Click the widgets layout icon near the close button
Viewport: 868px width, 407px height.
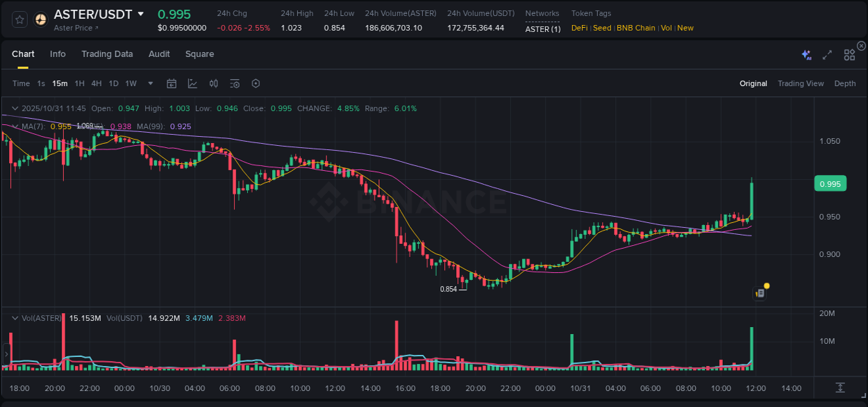tap(849, 54)
